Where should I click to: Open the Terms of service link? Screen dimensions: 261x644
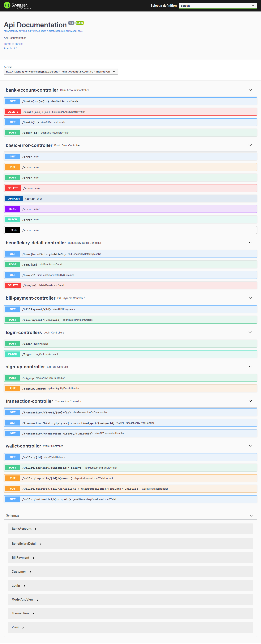click(14, 44)
